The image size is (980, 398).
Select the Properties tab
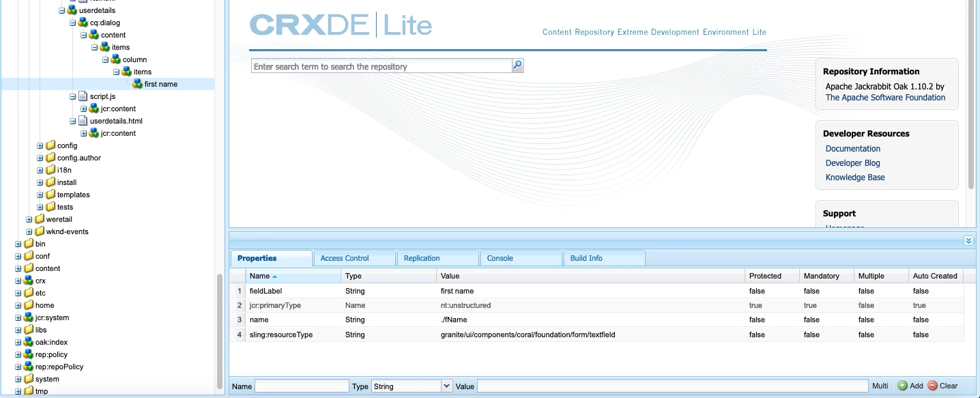pos(272,258)
